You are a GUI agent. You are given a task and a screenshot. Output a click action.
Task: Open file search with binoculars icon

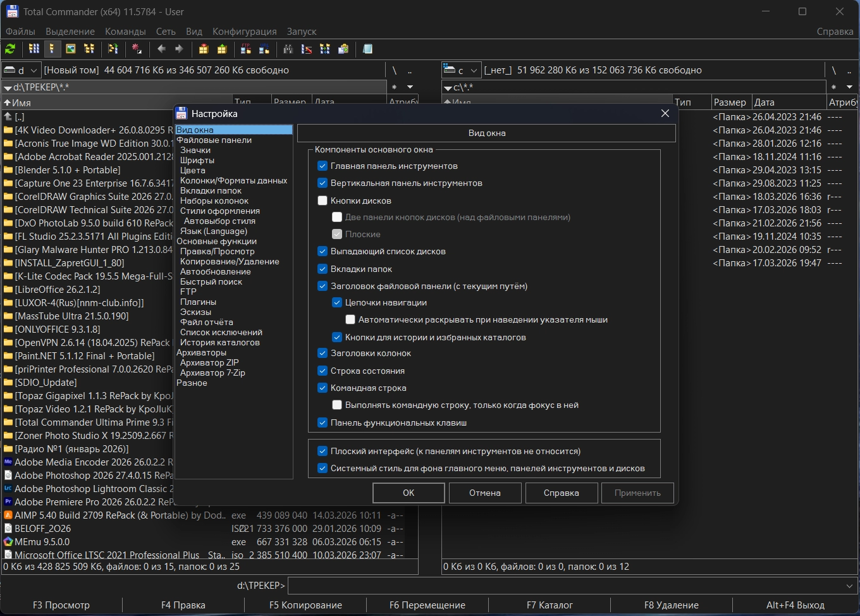(288, 49)
